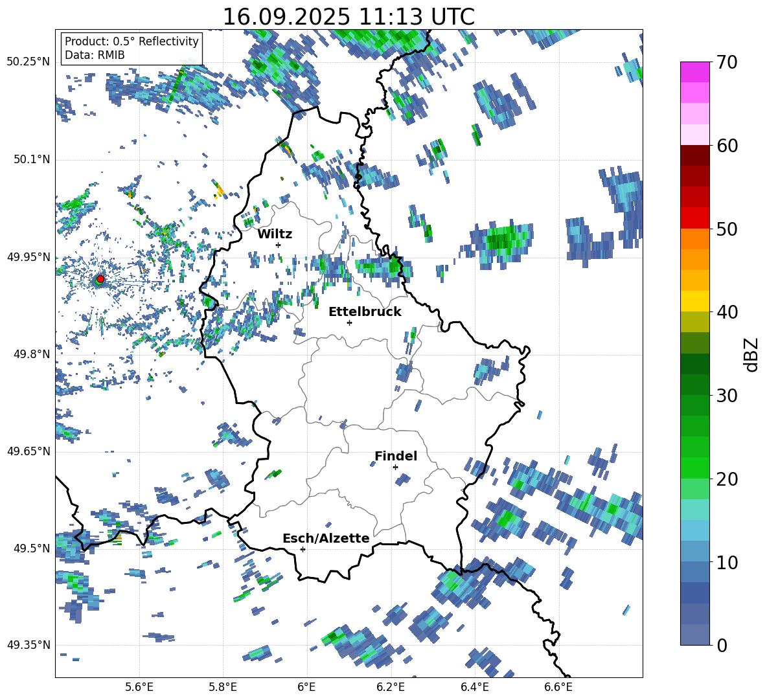Click the 6.4°E longitude label
Image resolution: width=767 pixels, height=700 pixels.
tap(474, 688)
